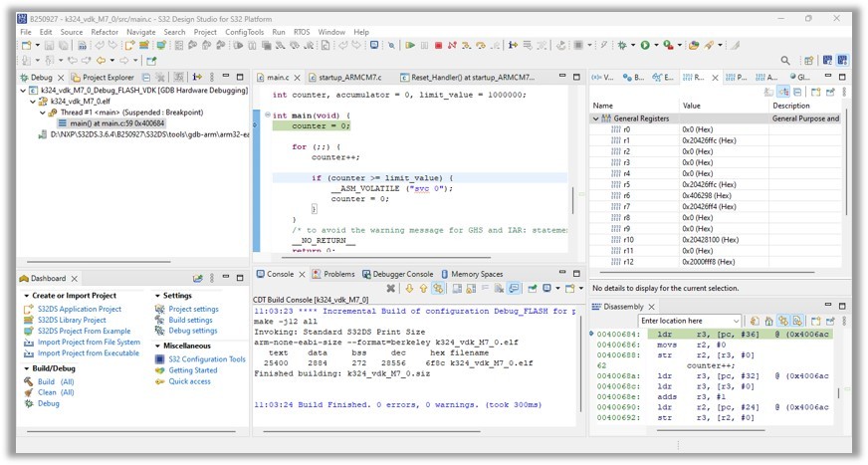868x465 pixels.
Task: Click the Build settings link
Action: 190,320
